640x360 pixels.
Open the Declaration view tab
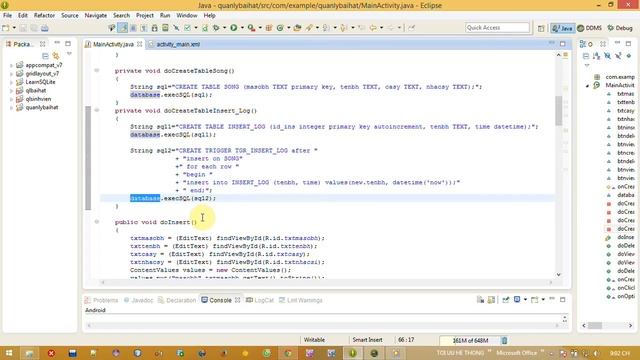(177, 300)
